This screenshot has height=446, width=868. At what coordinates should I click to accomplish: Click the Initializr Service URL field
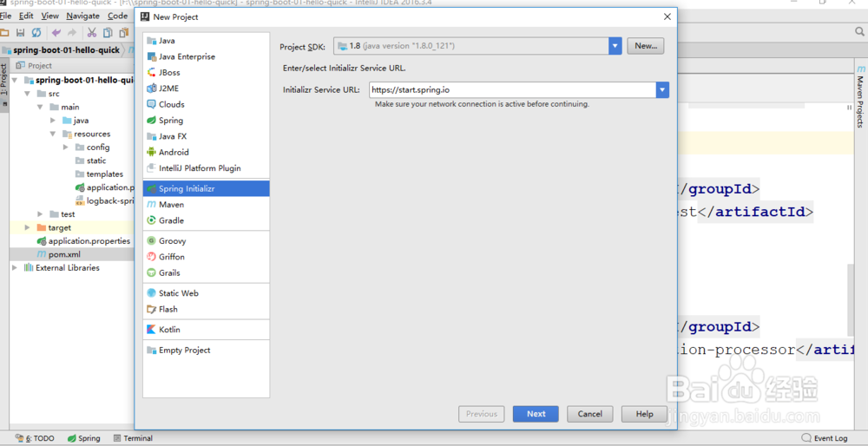pyautogui.click(x=513, y=89)
